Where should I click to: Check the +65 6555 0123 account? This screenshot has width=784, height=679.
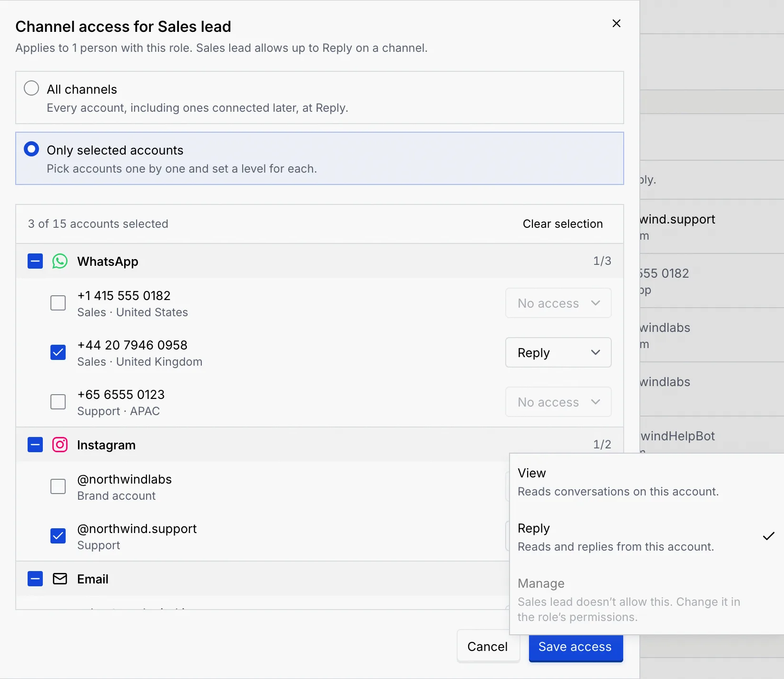[58, 402]
